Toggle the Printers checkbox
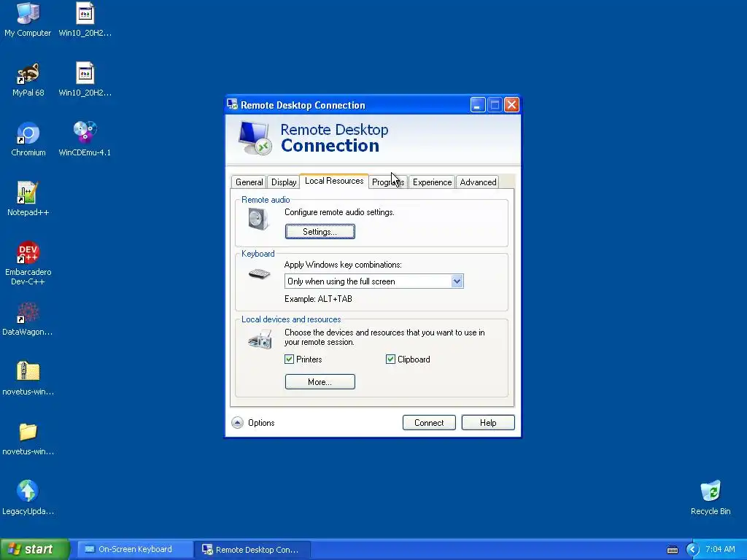This screenshot has height=560, width=747. tap(289, 359)
